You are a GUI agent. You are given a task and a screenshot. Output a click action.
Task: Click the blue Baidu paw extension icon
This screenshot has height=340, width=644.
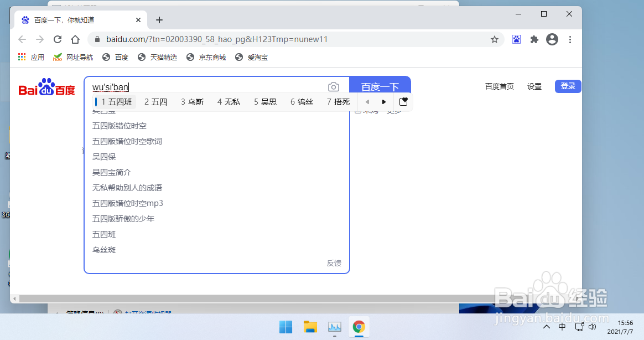pyautogui.click(x=516, y=39)
